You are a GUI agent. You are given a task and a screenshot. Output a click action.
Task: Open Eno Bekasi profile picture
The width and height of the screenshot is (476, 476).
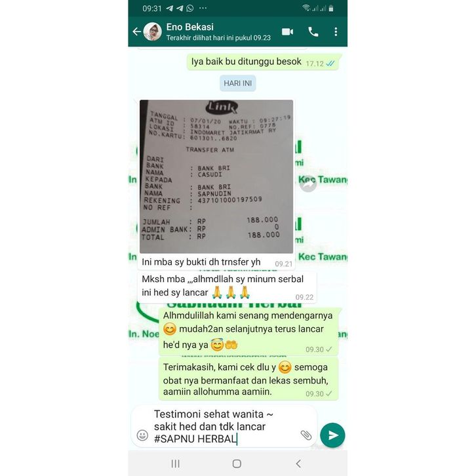click(152, 31)
